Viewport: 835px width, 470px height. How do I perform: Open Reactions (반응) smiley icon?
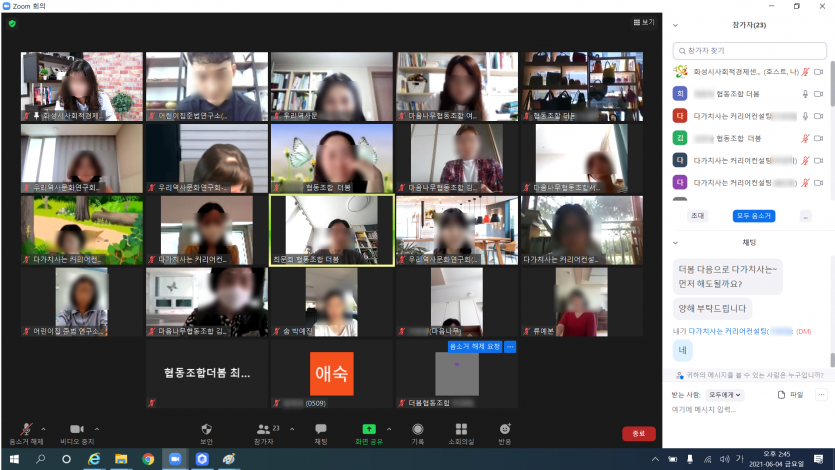(505, 429)
